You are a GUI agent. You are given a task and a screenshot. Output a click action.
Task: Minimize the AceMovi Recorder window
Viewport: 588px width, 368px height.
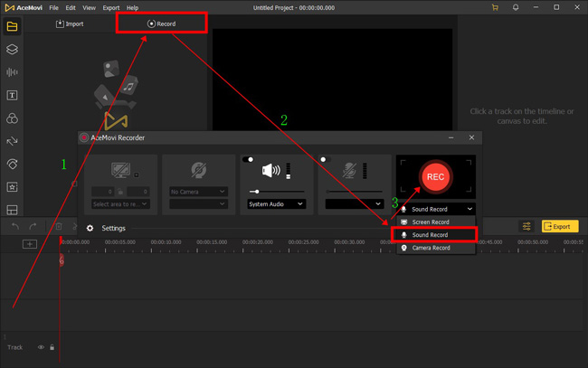coord(451,138)
